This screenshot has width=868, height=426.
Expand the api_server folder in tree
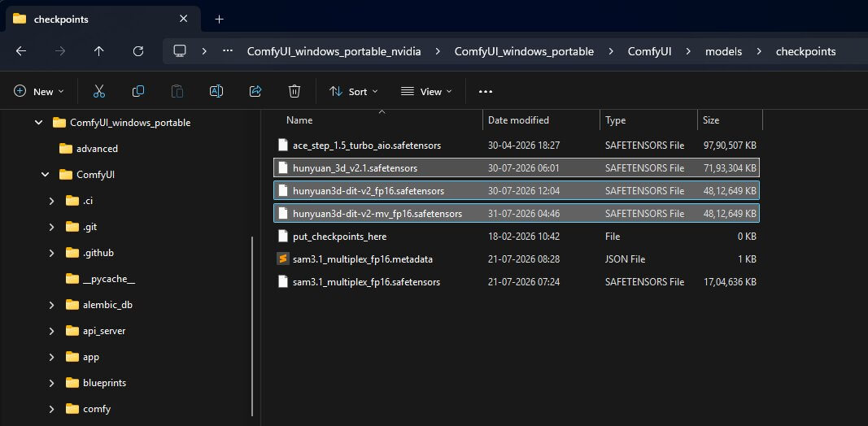click(x=51, y=331)
